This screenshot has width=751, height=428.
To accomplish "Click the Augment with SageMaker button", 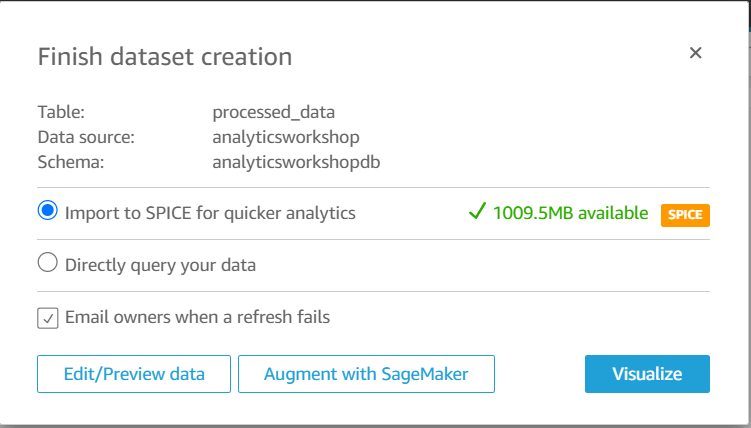I will [x=366, y=374].
